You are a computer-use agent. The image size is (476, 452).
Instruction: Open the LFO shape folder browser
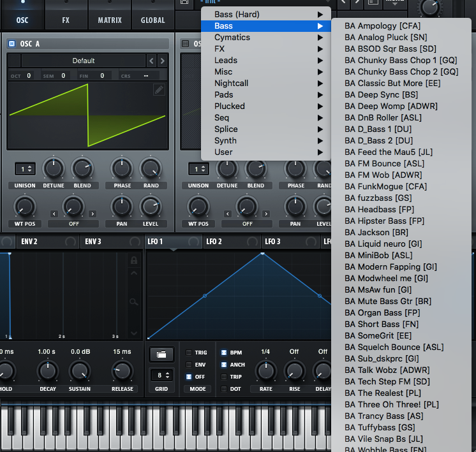pyautogui.click(x=161, y=354)
